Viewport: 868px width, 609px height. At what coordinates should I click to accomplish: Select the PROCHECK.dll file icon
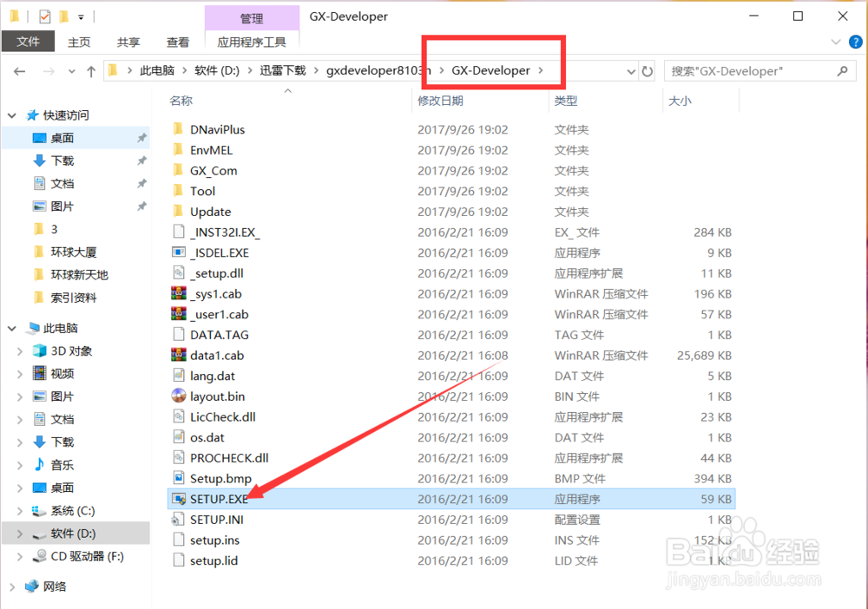pos(178,457)
